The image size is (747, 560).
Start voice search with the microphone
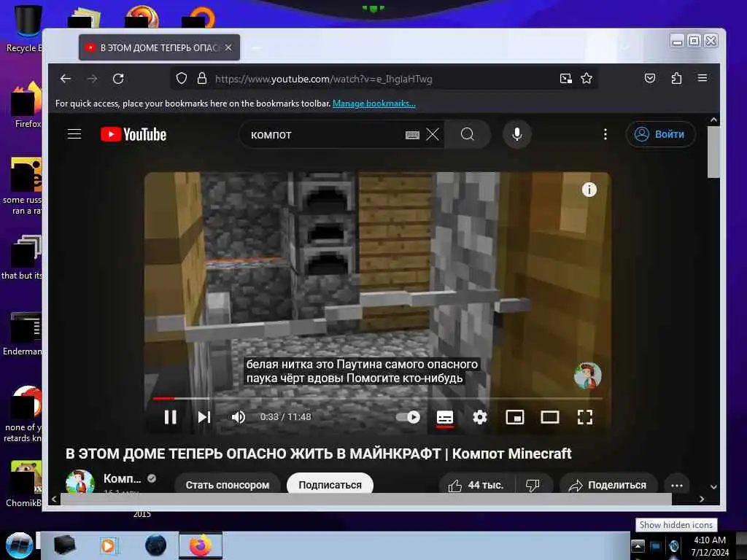(517, 135)
